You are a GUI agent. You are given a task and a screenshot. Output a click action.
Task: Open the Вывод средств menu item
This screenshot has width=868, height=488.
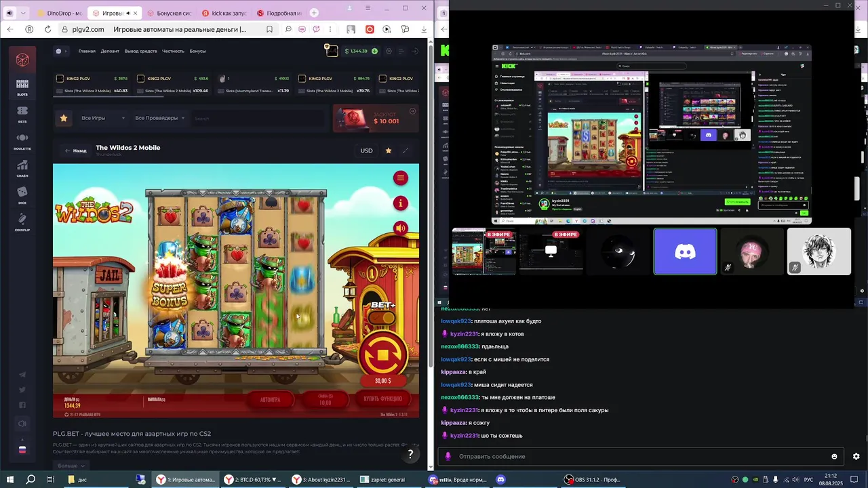click(140, 51)
